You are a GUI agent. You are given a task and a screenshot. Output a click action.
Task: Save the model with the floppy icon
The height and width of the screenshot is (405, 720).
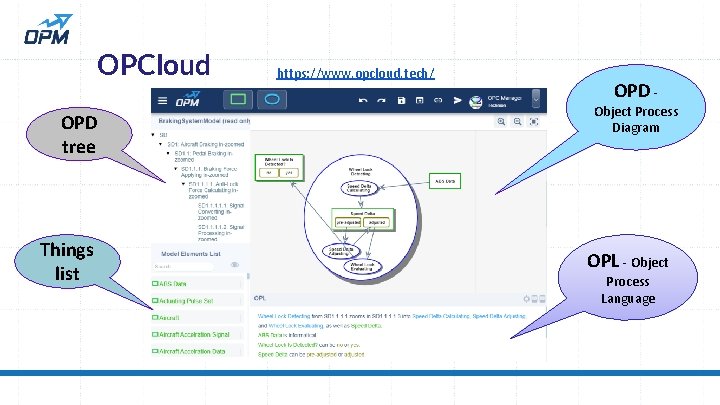401,100
